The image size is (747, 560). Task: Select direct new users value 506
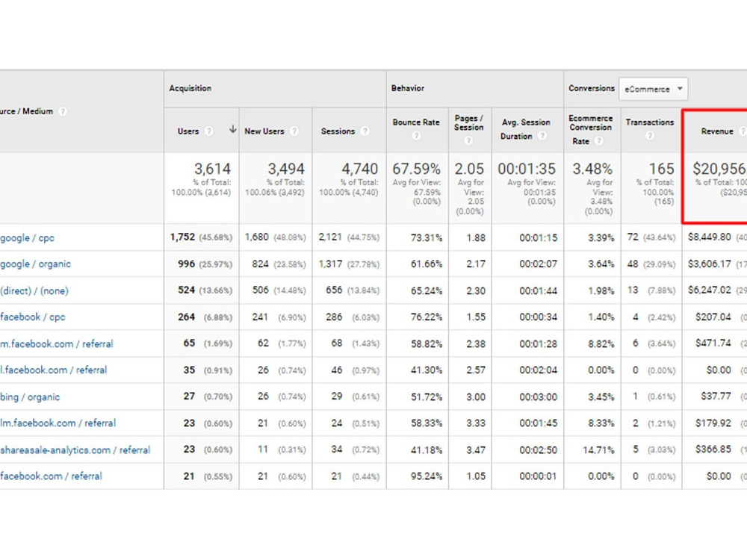point(261,290)
